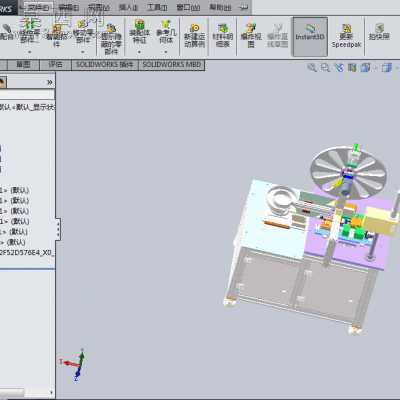Click the Mate (配合) tool icon
400x400 pixels.
pyautogui.click(x=7, y=32)
